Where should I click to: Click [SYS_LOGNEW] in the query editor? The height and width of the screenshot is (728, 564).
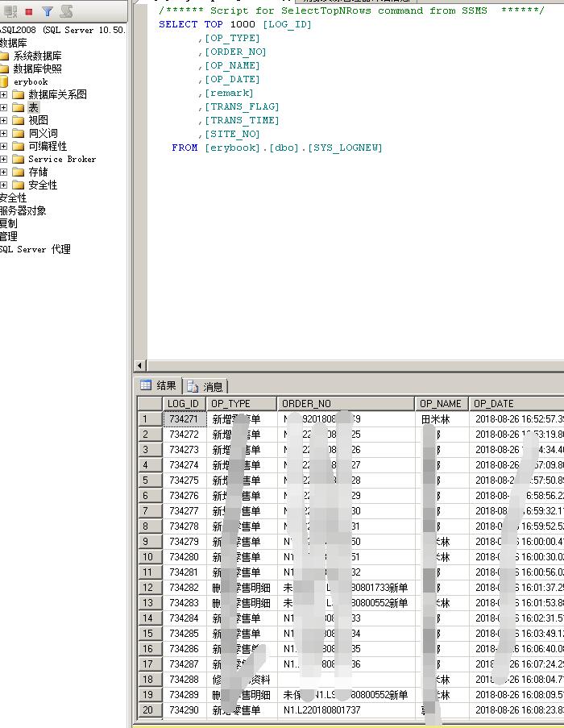pos(345,148)
